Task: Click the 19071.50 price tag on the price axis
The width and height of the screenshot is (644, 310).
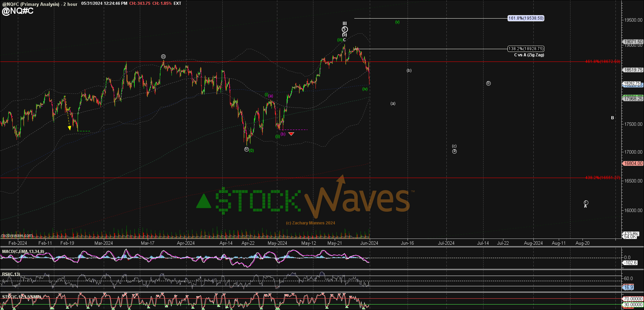Action: [633, 42]
